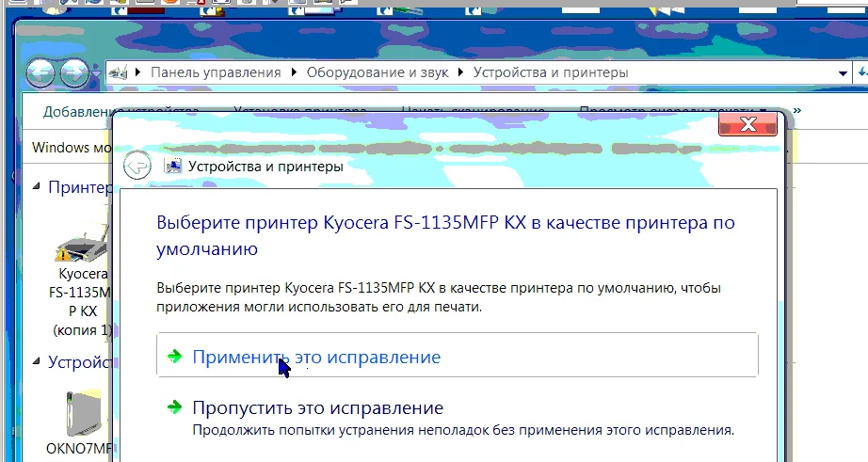Show more toolbar commands via the » chevron

tap(797, 111)
